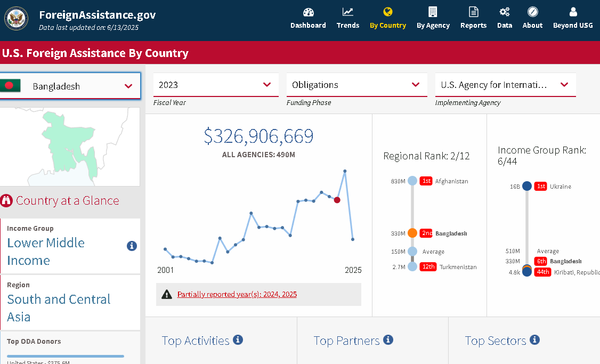Click the Top Activities info icon
600x364 pixels.
[x=238, y=339]
